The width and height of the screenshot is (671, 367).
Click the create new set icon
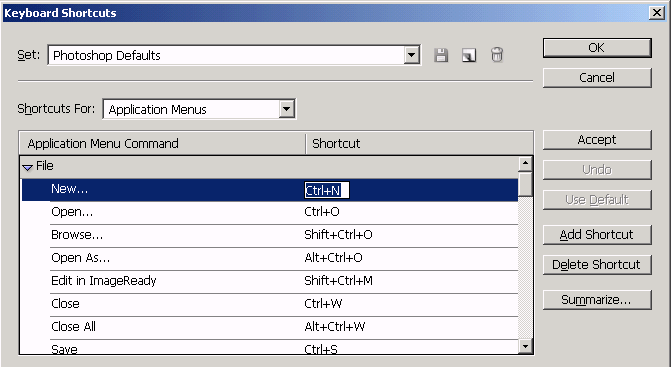tap(469, 55)
